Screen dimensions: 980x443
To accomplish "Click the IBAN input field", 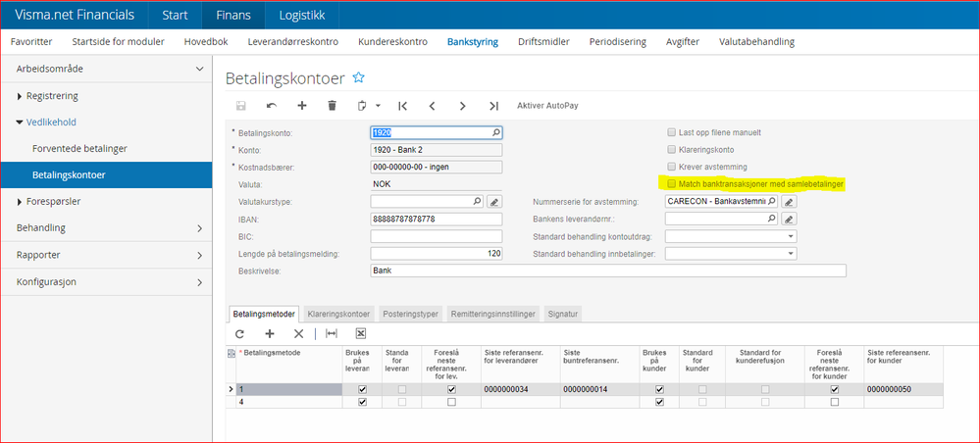I will tap(437, 220).
